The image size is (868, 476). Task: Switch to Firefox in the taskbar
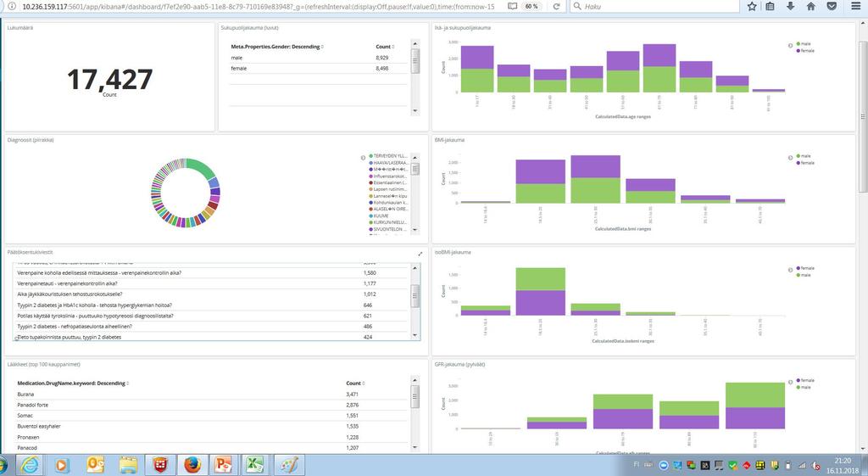pos(192,465)
